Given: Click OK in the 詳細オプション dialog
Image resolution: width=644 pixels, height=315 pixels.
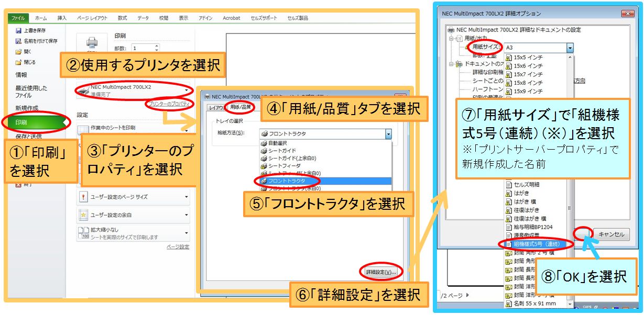Looking at the screenshot, I should tap(582, 234).
